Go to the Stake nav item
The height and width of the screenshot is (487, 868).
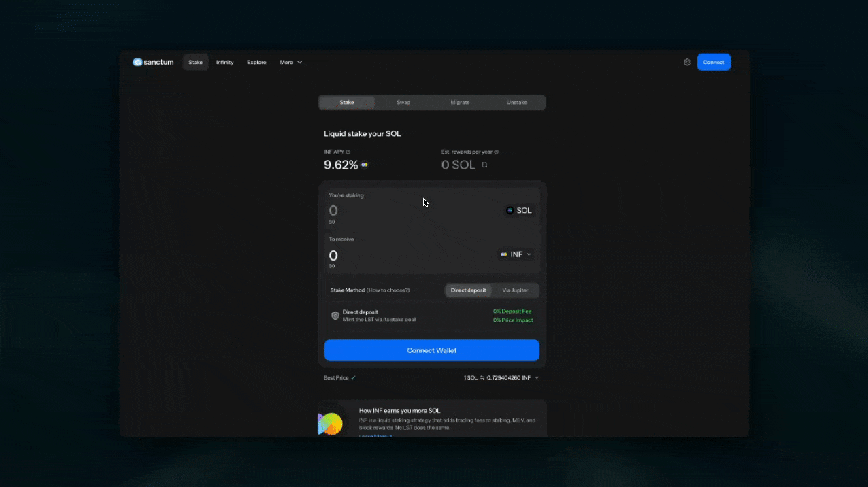(x=196, y=62)
